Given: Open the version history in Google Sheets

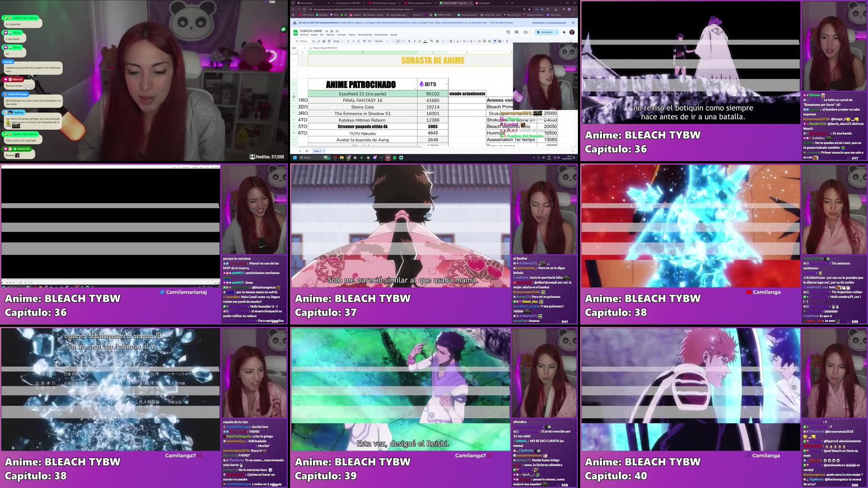Looking at the screenshot, I should tap(508, 32).
